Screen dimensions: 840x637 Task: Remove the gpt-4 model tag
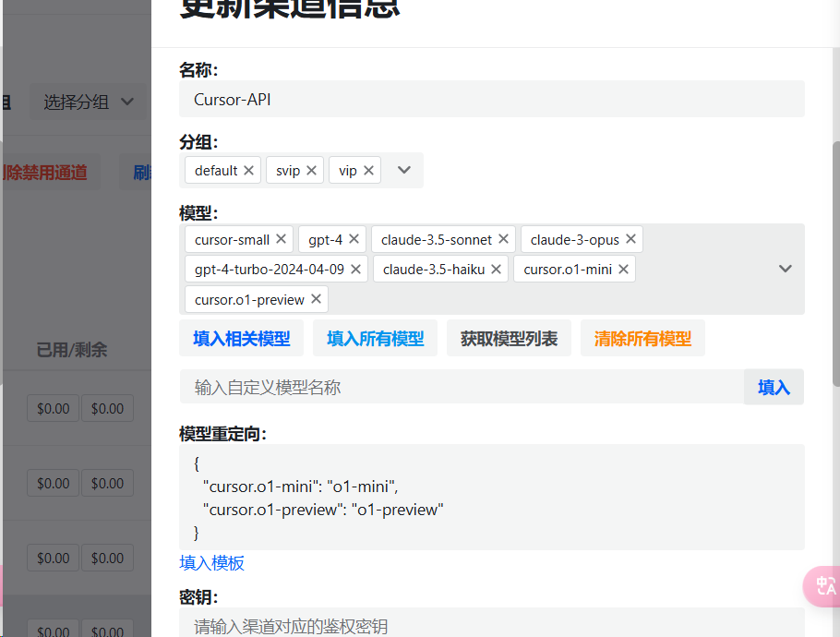tap(354, 239)
